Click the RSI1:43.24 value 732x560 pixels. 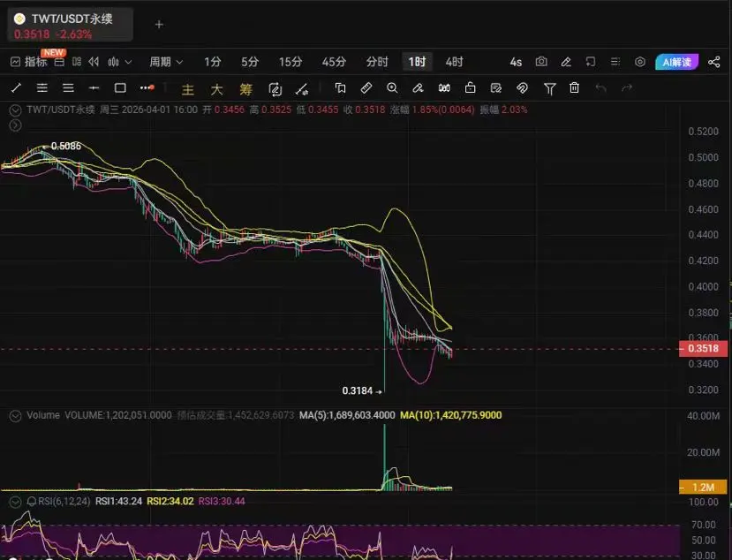point(118,501)
